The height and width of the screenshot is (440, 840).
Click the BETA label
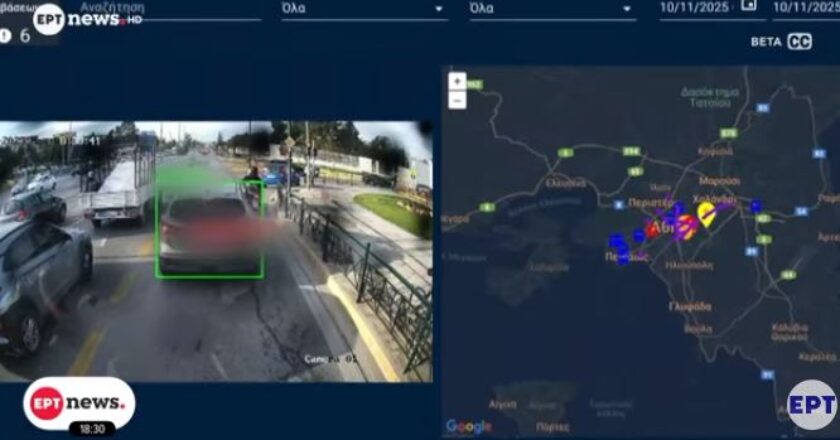click(x=765, y=42)
